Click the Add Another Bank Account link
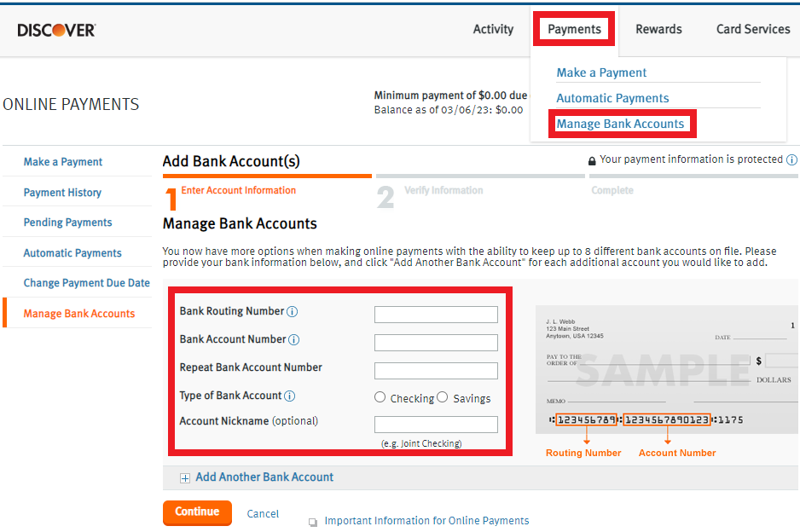The image size is (800, 532). pos(264,477)
